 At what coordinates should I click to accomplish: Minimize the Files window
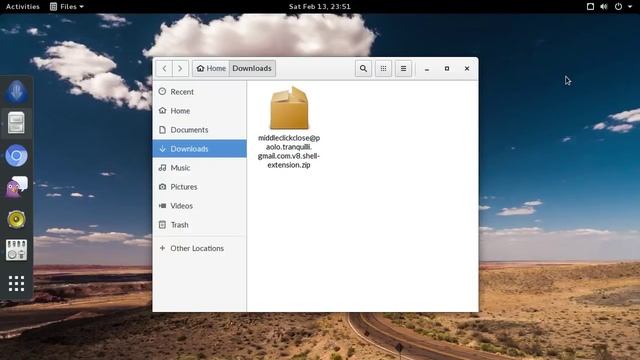tap(427, 69)
